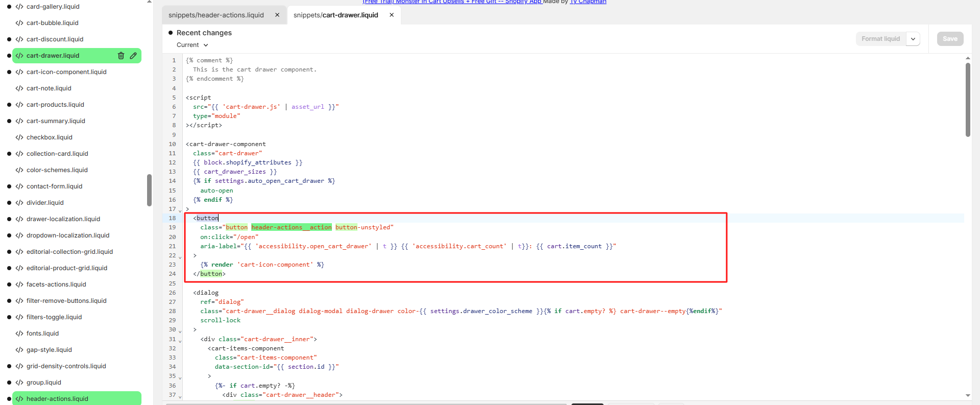Click the code icon beside divider.liquid
The height and width of the screenshot is (405, 980).
(x=19, y=203)
